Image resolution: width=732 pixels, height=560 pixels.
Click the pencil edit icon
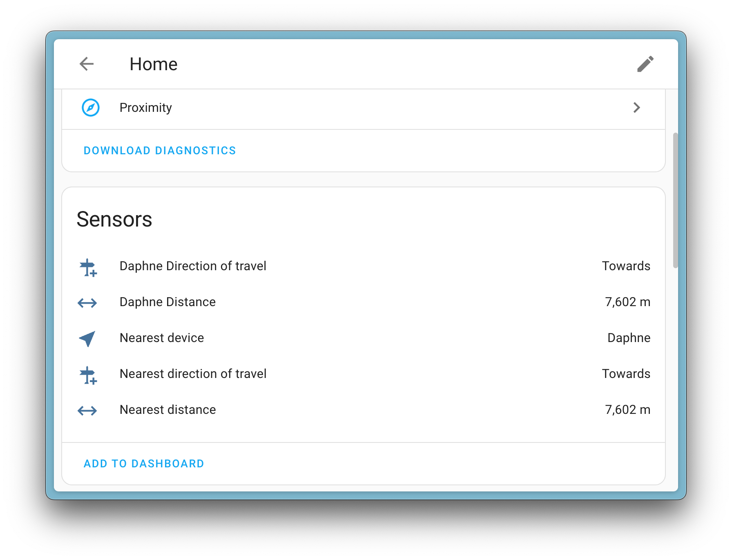click(645, 64)
